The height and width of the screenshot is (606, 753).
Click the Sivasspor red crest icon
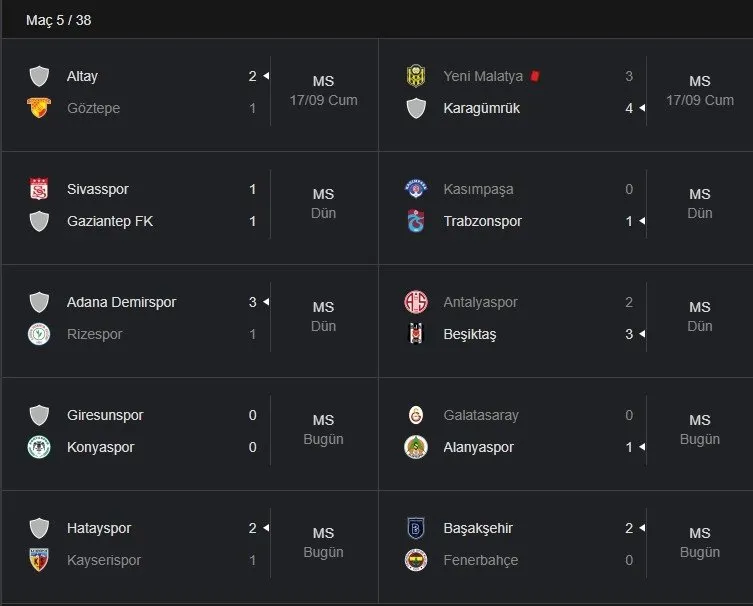pyautogui.click(x=39, y=189)
